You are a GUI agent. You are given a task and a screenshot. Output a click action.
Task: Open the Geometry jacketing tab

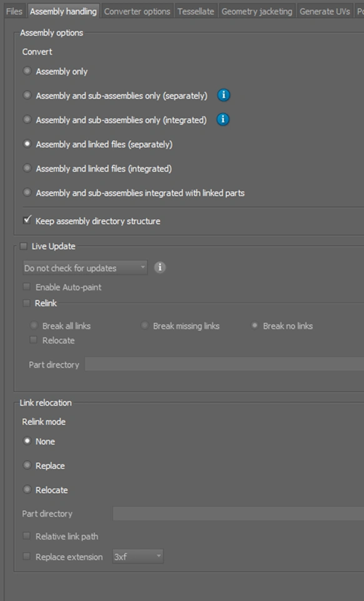[257, 11]
